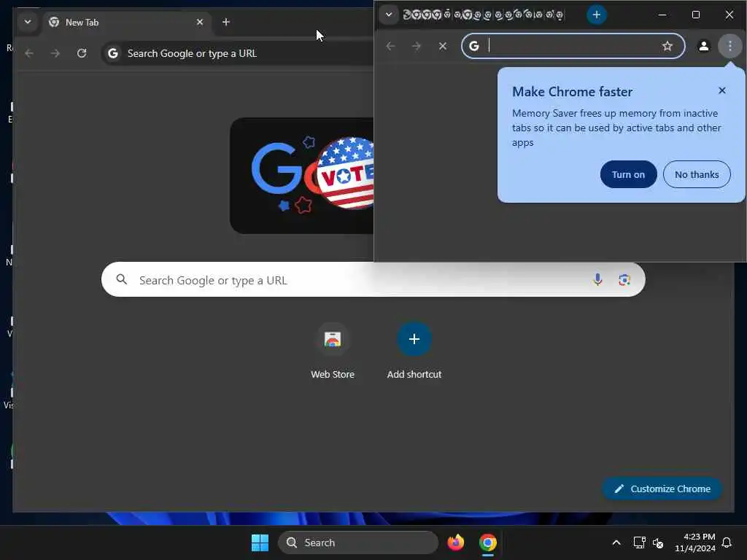Stop loading page in front window
The image size is (747, 560).
(443, 46)
